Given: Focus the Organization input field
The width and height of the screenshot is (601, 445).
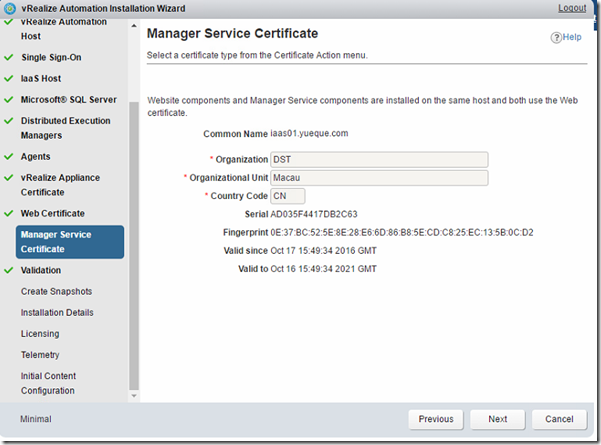Looking at the screenshot, I should [379, 159].
